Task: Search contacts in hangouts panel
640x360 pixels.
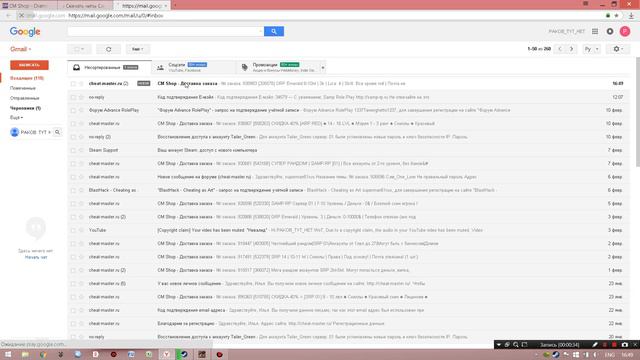Action: point(58,132)
